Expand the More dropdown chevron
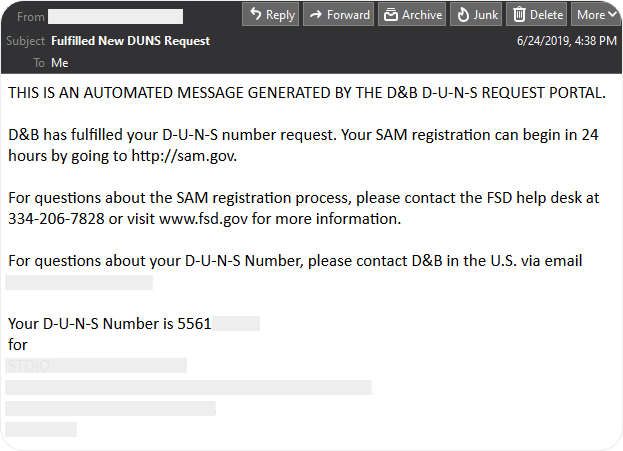The width and height of the screenshot is (623, 451). (613, 14)
